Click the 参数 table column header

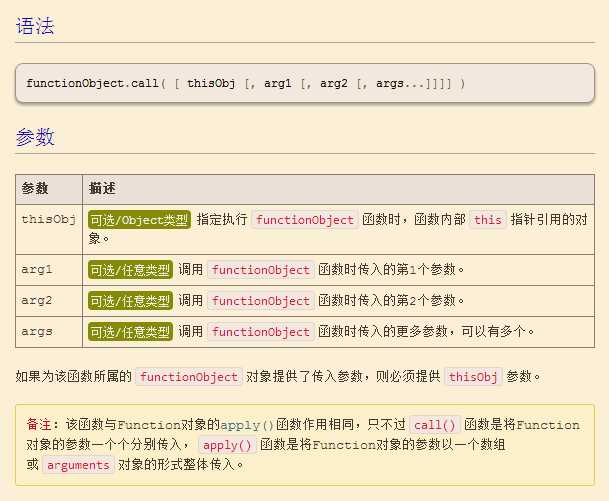coord(35,188)
